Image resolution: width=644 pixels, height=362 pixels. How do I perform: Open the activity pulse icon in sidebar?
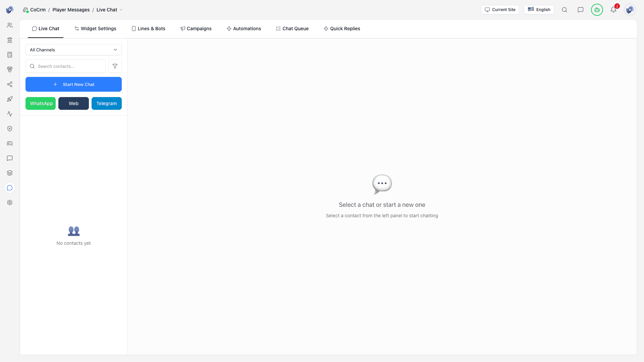tap(10, 114)
